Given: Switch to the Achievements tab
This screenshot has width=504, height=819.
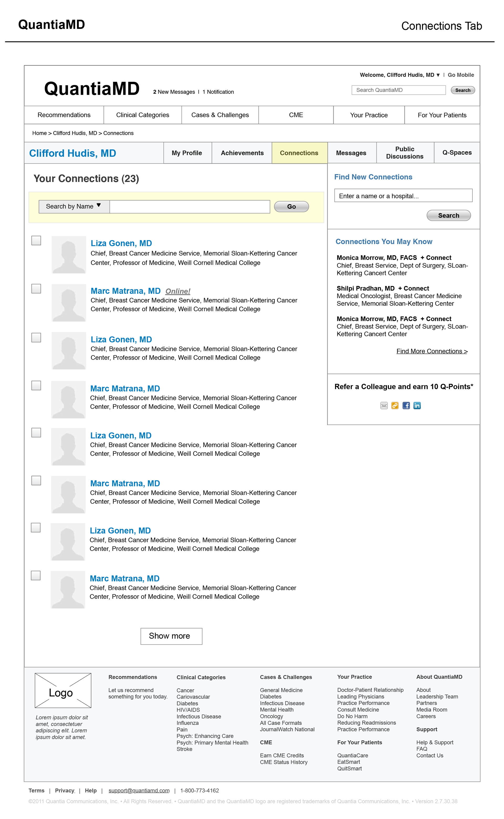Looking at the screenshot, I should 242,153.
